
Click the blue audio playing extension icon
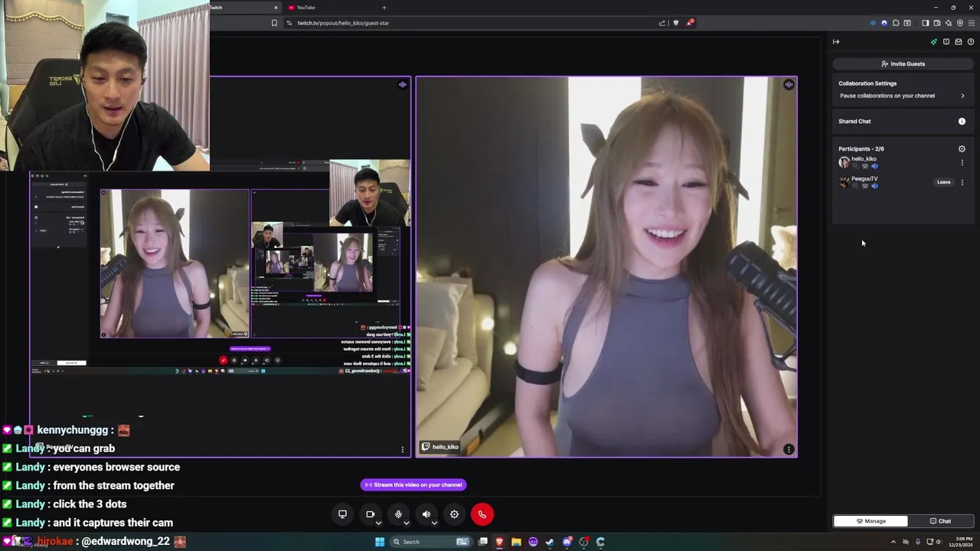(x=873, y=23)
